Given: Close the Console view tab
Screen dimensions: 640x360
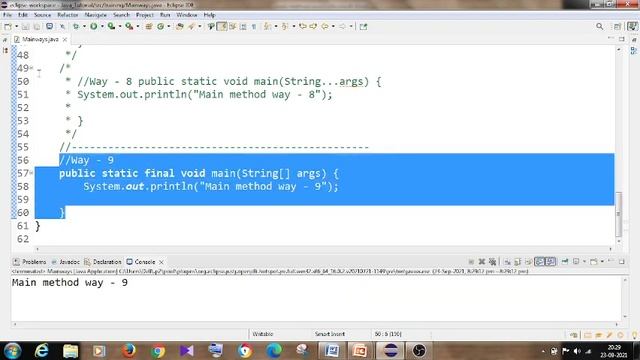Looking at the screenshot, I should (x=161, y=262).
